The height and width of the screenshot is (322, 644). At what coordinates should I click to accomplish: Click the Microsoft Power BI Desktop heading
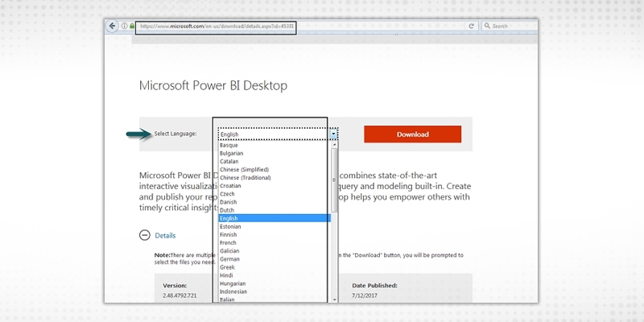pos(213,85)
